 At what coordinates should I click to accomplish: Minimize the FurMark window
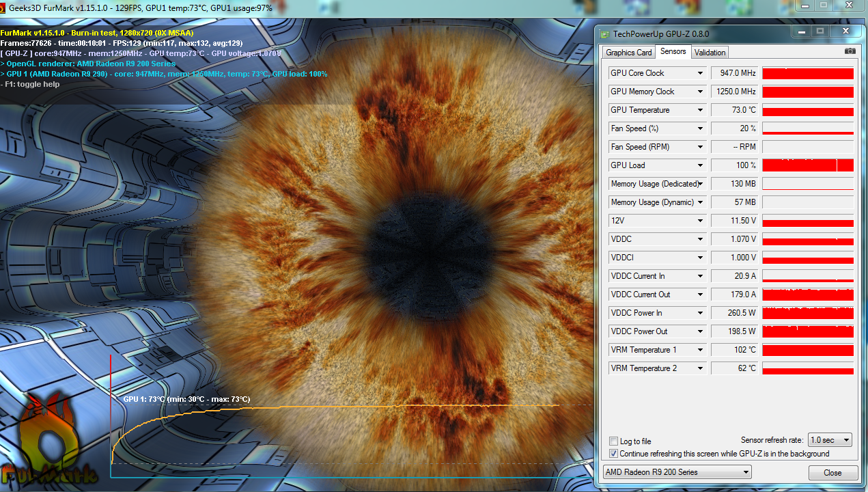pyautogui.click(x=804, y=5)
